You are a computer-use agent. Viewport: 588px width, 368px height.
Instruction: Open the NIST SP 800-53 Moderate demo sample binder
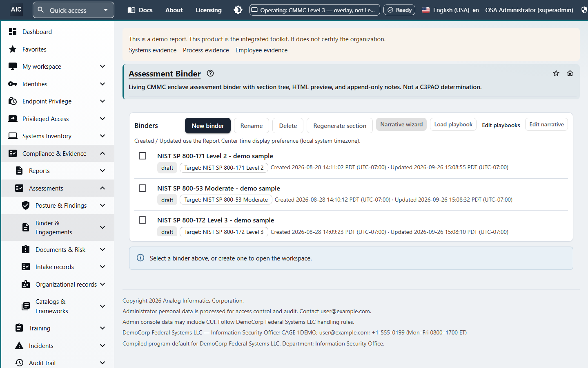(x=218, y=188)
